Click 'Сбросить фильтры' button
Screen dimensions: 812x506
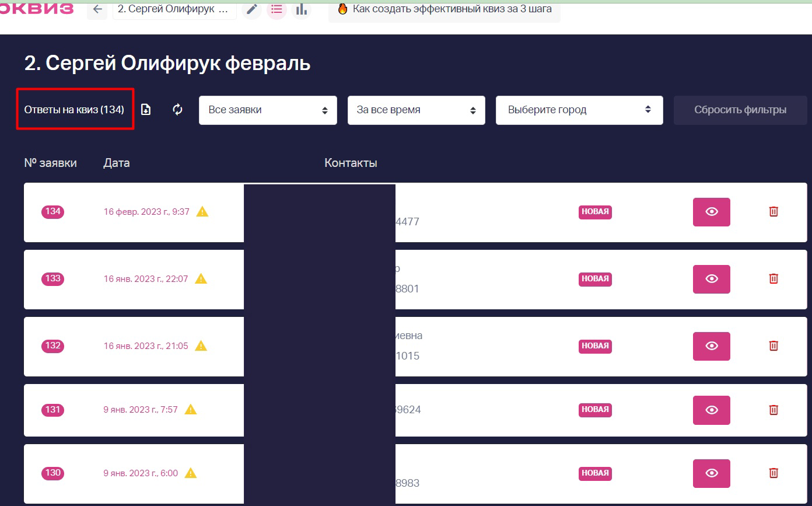tap(740, 110)
